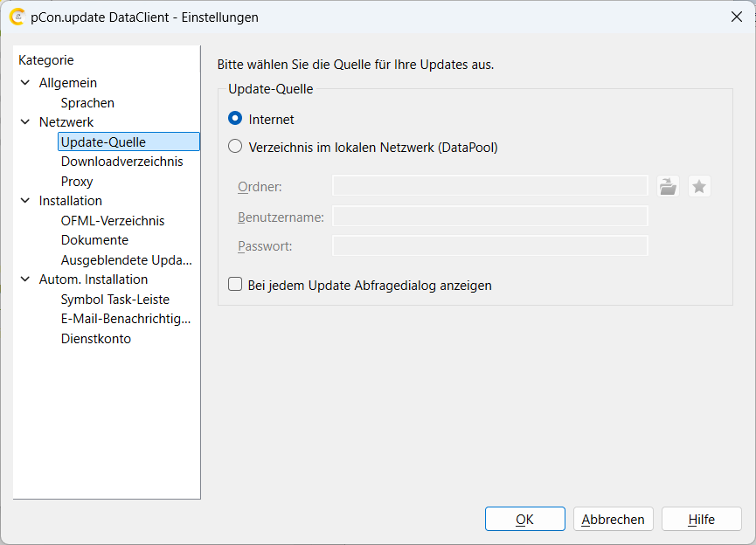Open the Dokumente category
This screenshot has height=545, width=756.
pos(94,240)
